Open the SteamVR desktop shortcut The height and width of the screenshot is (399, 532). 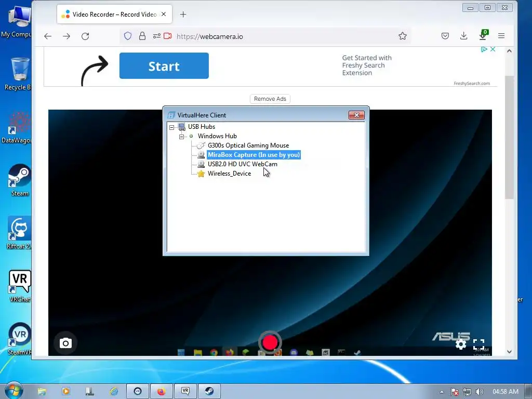20,339
